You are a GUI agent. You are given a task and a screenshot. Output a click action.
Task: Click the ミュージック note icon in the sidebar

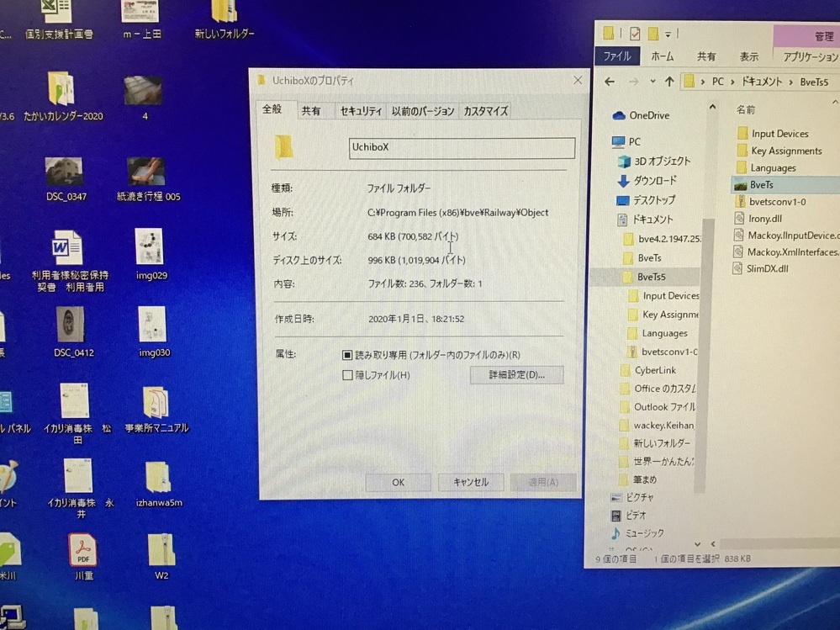tap(615, 533)
